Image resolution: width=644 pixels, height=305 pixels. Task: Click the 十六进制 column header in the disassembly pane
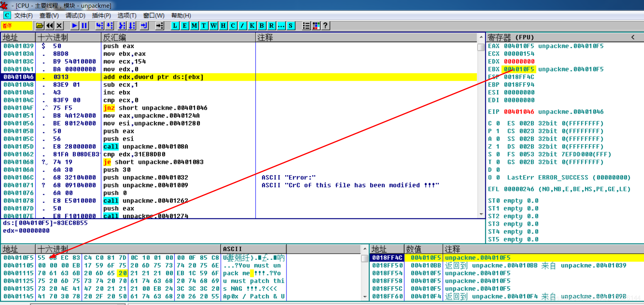point(68,37)
